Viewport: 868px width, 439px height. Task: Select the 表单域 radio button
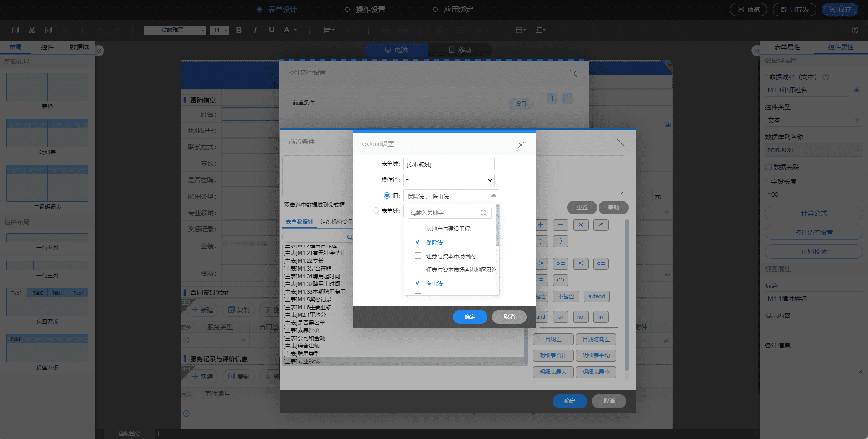(x=376, y=210)
